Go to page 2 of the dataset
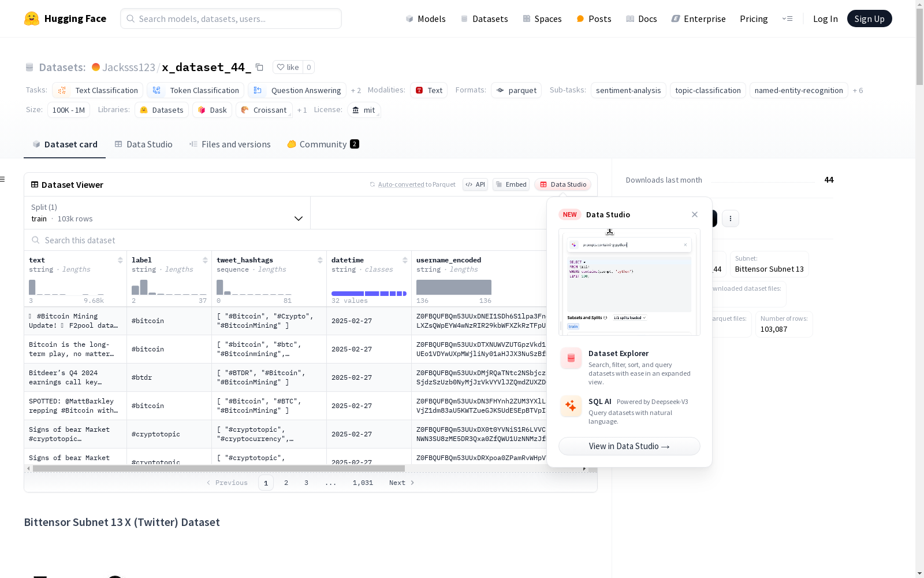 click(286, 483)
